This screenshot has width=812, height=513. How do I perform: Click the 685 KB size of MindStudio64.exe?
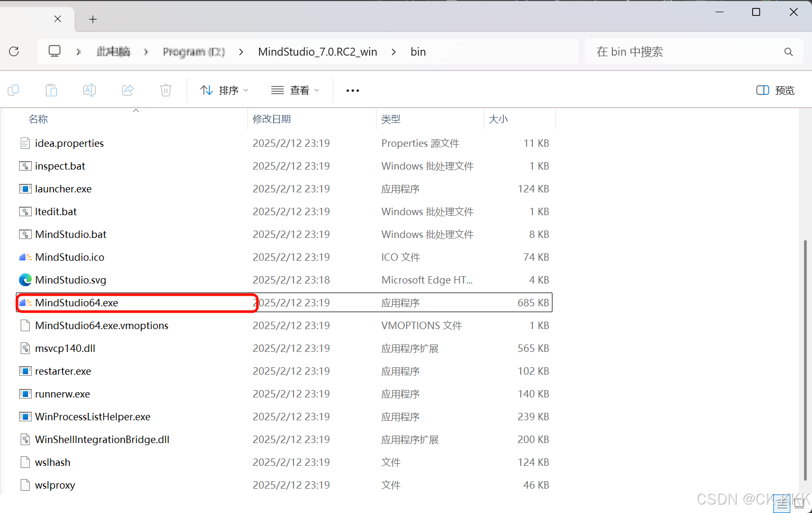point(533,303)
